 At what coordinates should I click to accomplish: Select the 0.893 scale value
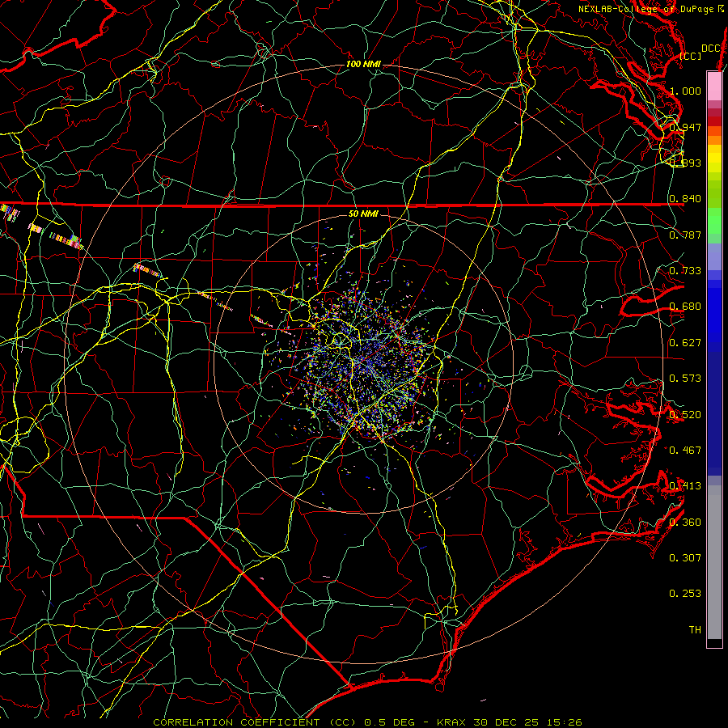click(x=685, y=163)
